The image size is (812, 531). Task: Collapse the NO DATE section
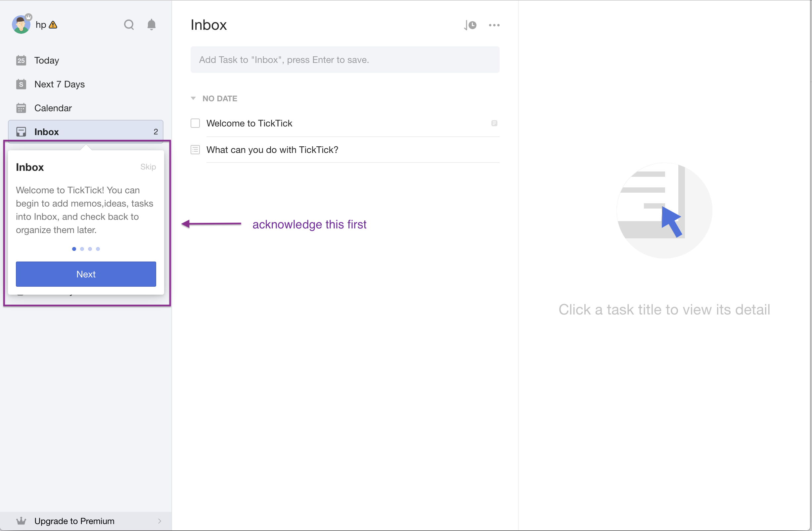(x=193, y=98)
